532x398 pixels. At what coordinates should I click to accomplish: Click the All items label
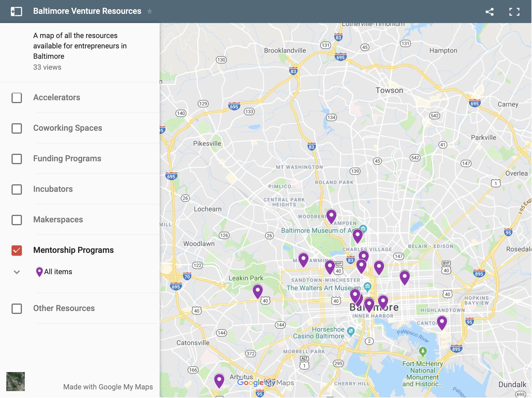click(x=58, y=272)
